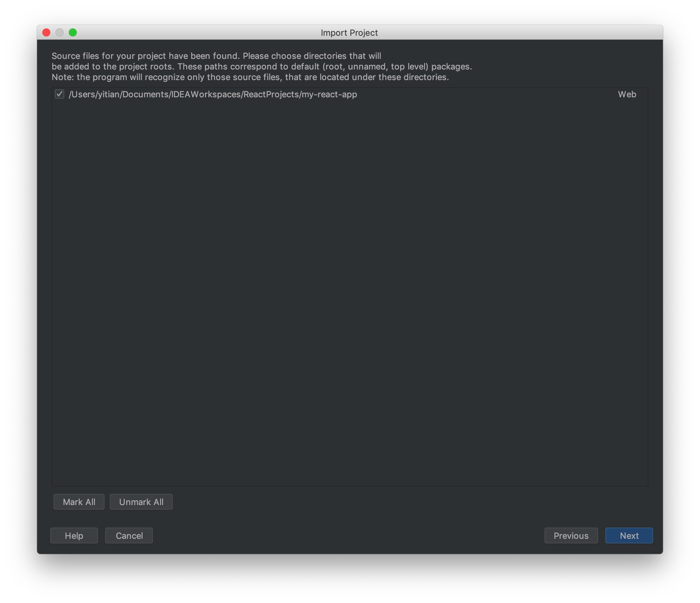Click the Web type label
This screenshot has width=700, height=603.
pos(627,94)
